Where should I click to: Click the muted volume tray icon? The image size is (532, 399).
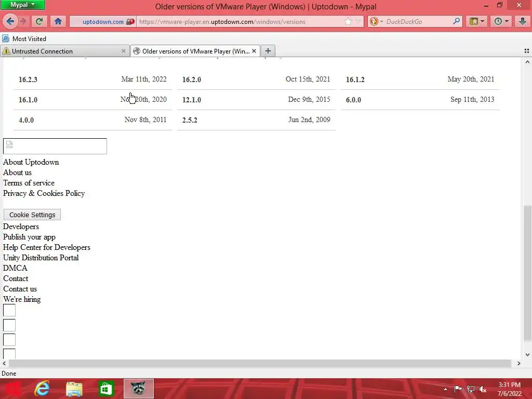coord(483,389)
